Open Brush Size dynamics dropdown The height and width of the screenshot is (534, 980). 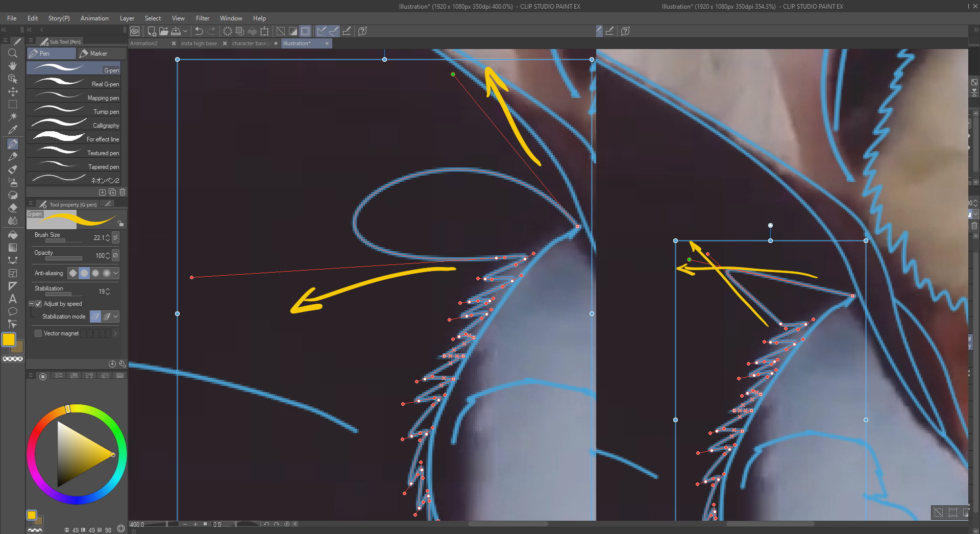[116, 237]
